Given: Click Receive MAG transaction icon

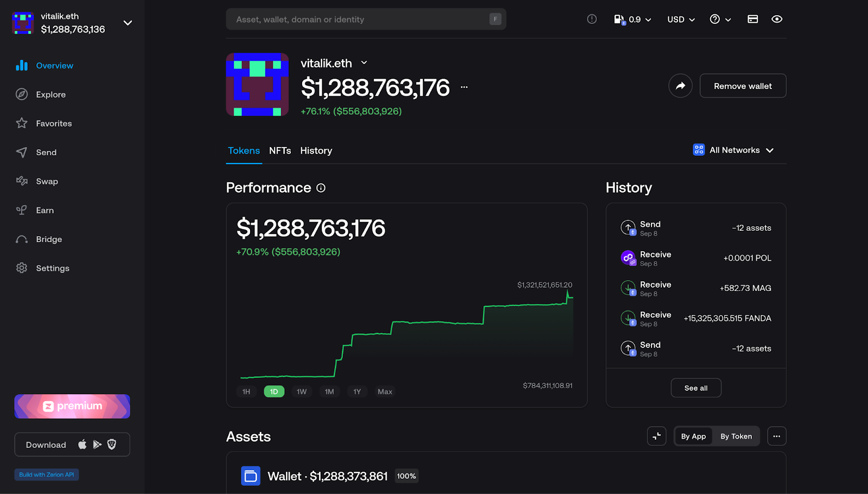Looking at the screenshot, I should click(x=628, y=288).
